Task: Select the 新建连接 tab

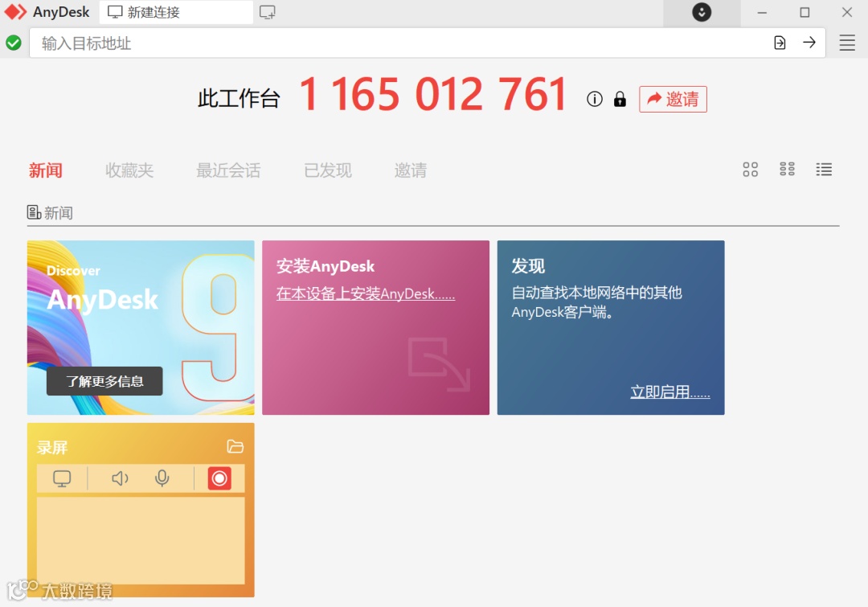Action: (176, 12)
